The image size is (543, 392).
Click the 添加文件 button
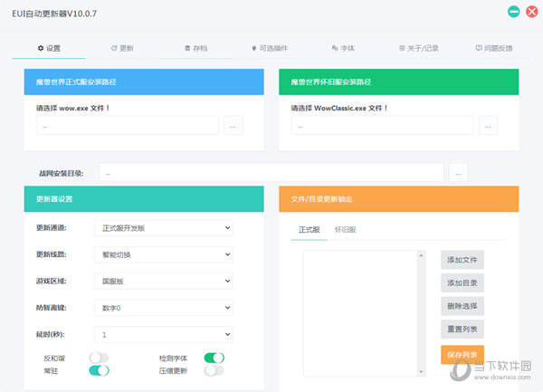point(462,260)
